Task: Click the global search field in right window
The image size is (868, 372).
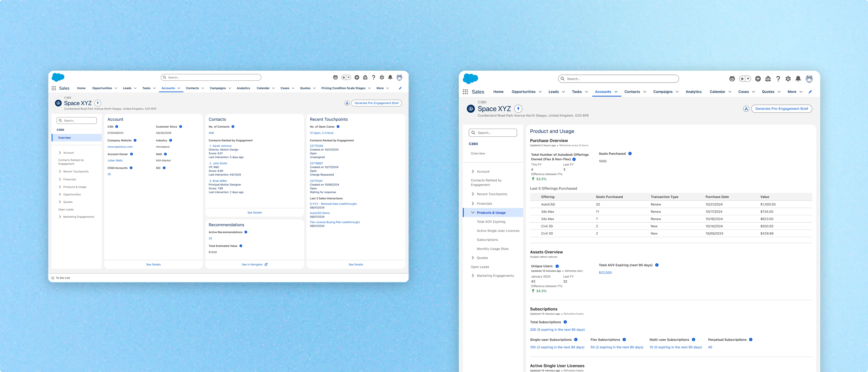Action: (618, 79)
